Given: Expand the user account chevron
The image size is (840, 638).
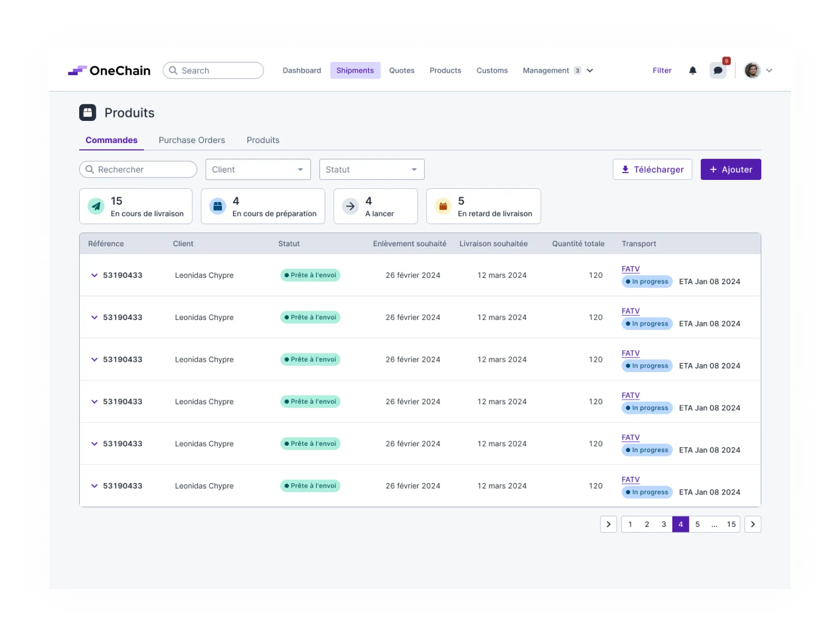Looking at the screenshot, I should tap(769, 70).
